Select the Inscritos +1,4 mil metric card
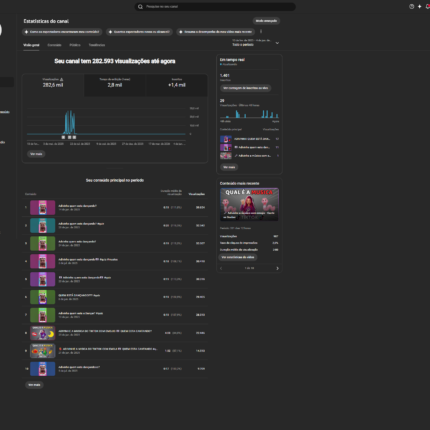 [x=177, y=85]
